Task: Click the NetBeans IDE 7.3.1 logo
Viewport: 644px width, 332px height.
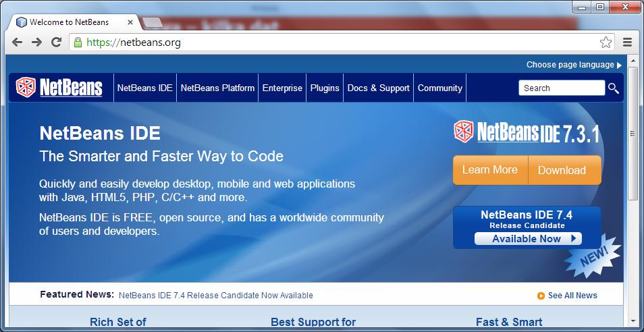Action: (527, 132)
